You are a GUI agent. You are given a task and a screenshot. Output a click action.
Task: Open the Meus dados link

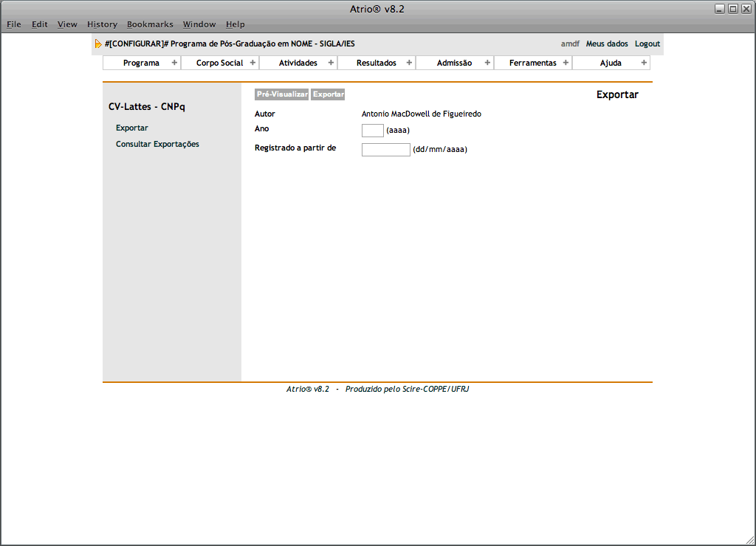607,44
